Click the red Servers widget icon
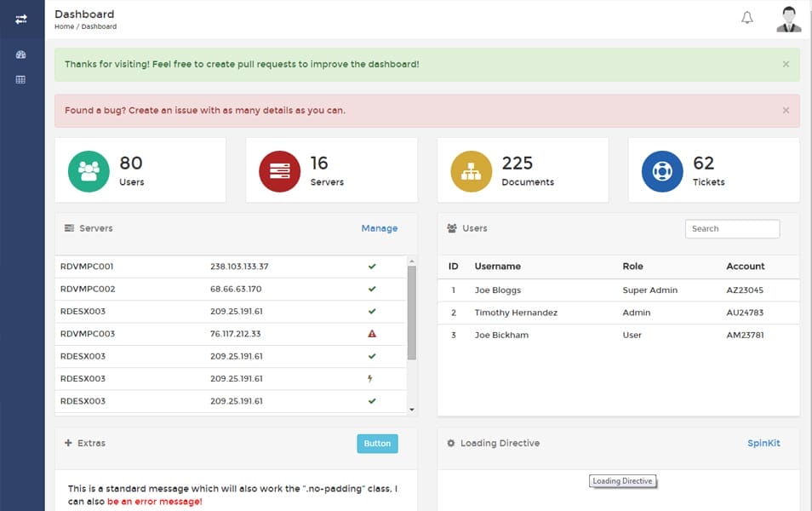This screenshot has height=511, width=812. (x=280, y=171)
